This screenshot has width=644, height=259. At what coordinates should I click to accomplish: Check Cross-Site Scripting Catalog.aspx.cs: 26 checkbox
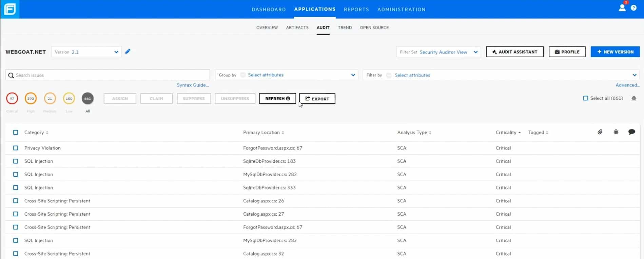pos(16,201)
